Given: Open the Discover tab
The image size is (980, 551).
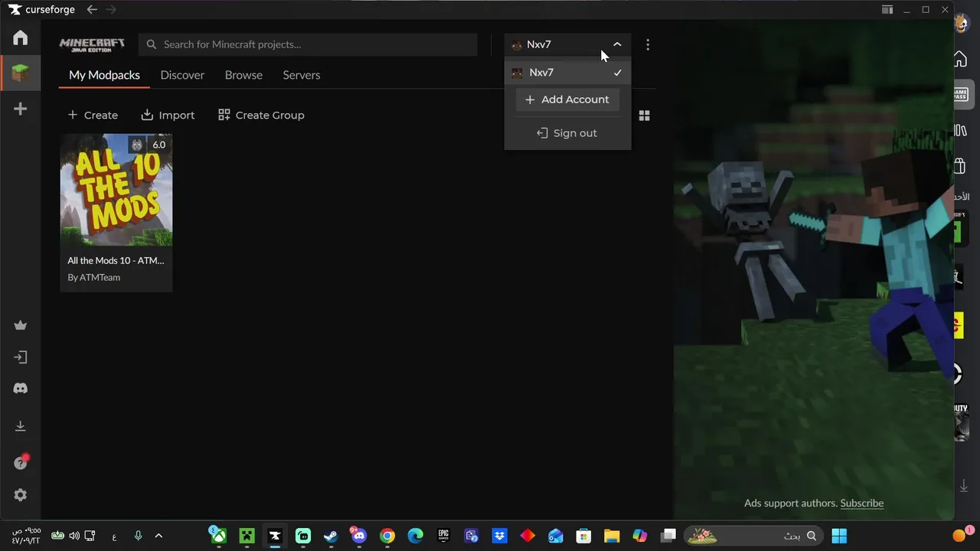Looking at the screenshot, I should (x=182, y=75).
